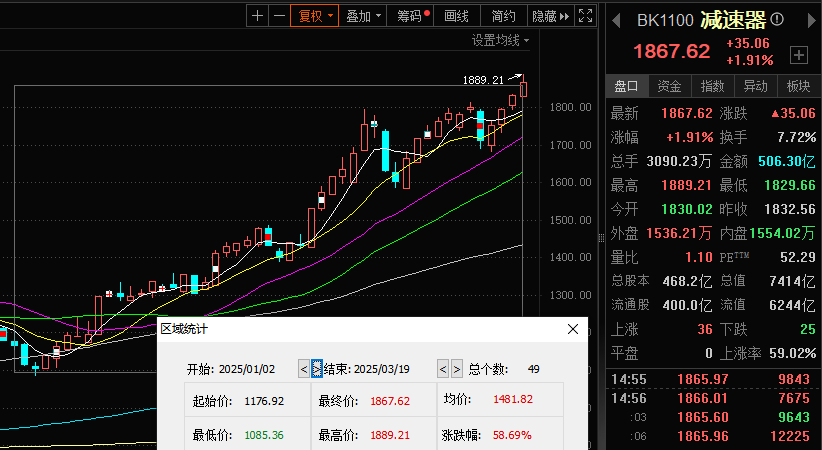Switch to 简约 simple mode
822x450 pixels.
point(503,16)
